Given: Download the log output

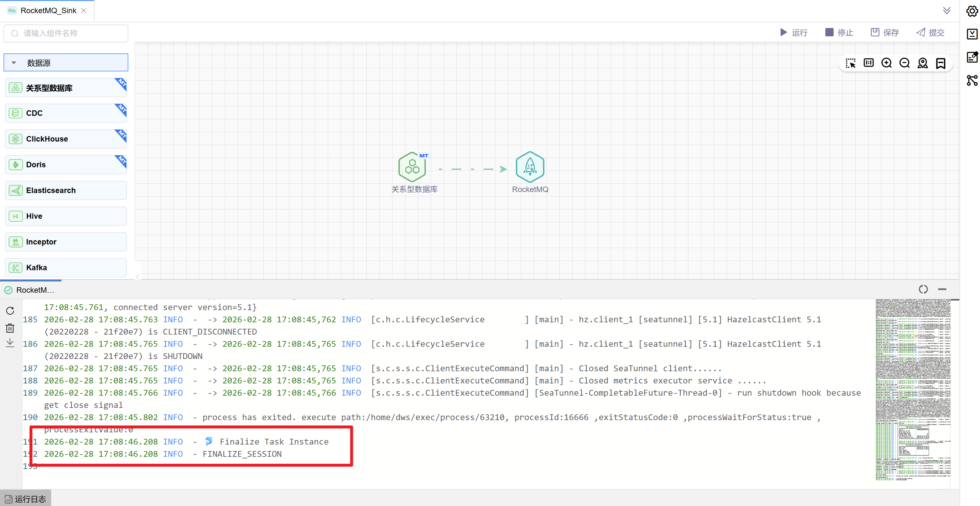Looking at the screenshot, I should point(10,343).
